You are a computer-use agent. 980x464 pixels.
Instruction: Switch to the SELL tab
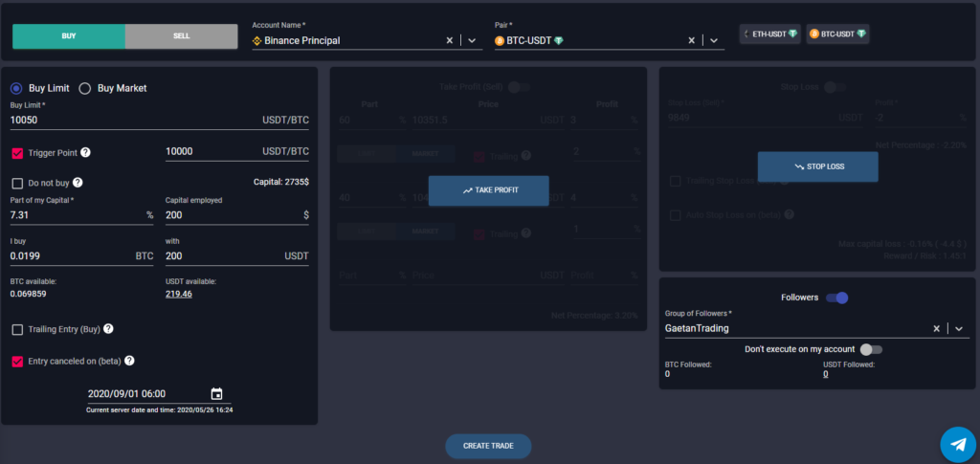pyautogui.click(x=181, y=35)
